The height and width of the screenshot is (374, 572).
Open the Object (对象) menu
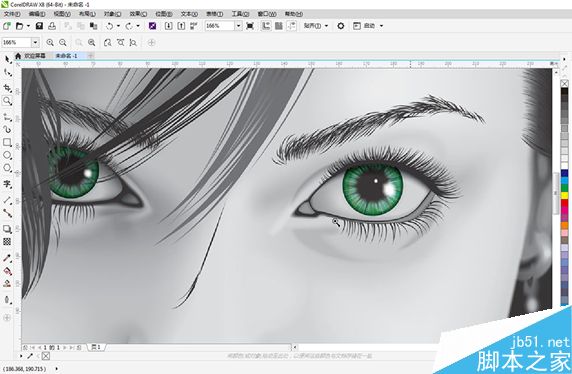pyautogui.click(x=112, y=14)
